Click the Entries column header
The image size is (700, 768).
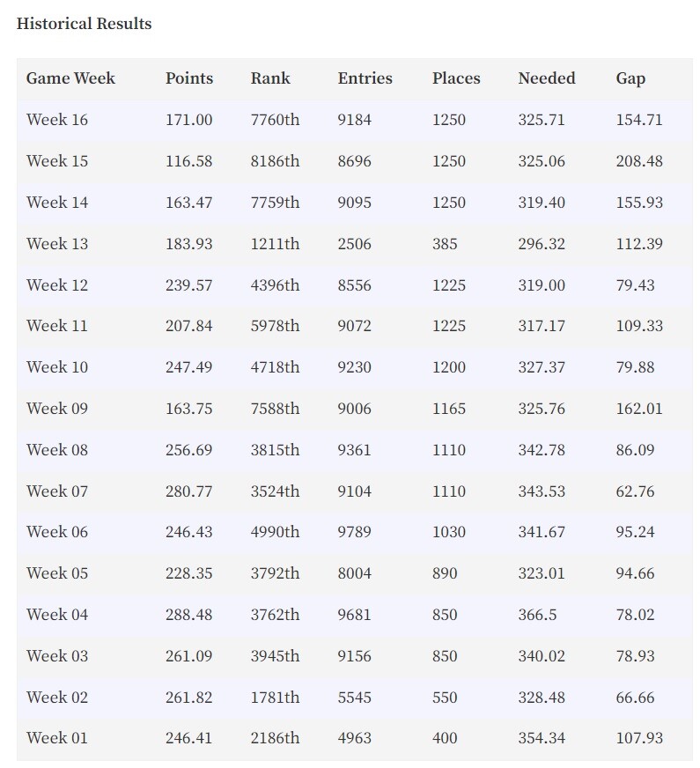click(x=365, y=78)
